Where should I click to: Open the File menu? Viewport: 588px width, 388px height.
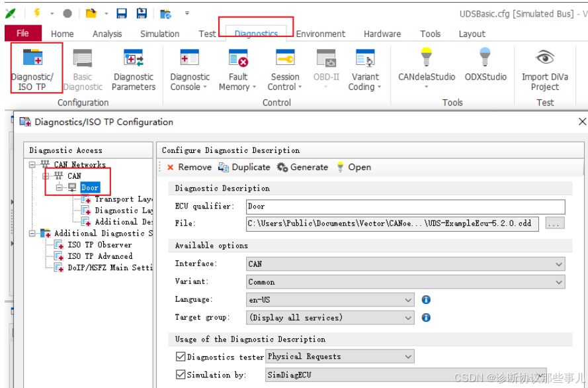23,33
